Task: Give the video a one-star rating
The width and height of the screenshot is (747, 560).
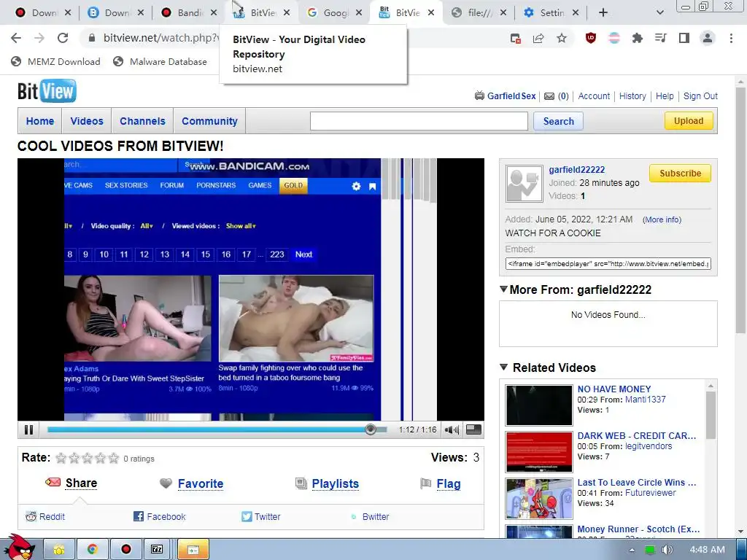Action: [x=61, y=458]
